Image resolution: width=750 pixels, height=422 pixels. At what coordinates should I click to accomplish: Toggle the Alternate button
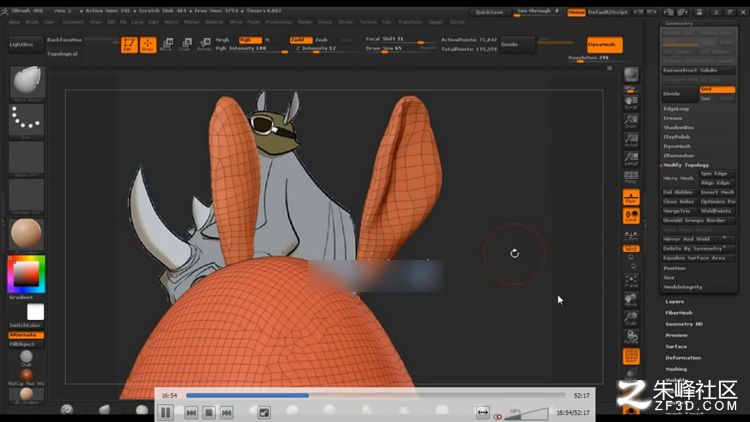tap(26, 335)
